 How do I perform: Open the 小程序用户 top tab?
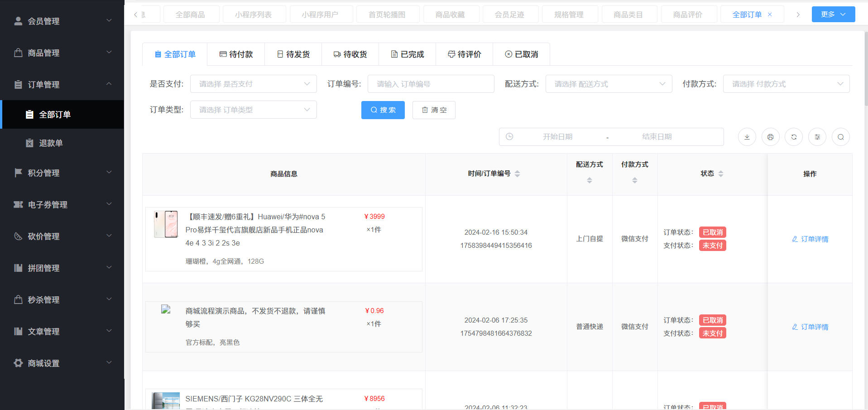click(x=321, y=14)
